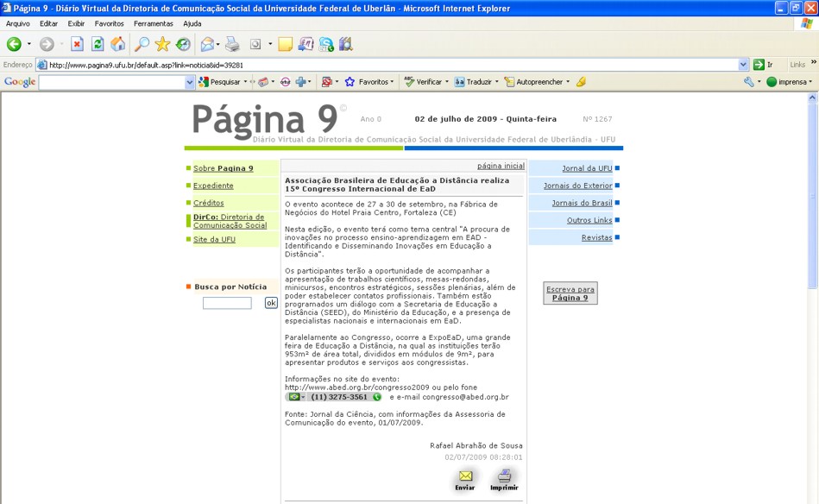This screenshot has width=819, height=504.
Task: Refresh the page with the green arrows icon
Action: pyautogui.click(x=98, y=44)
